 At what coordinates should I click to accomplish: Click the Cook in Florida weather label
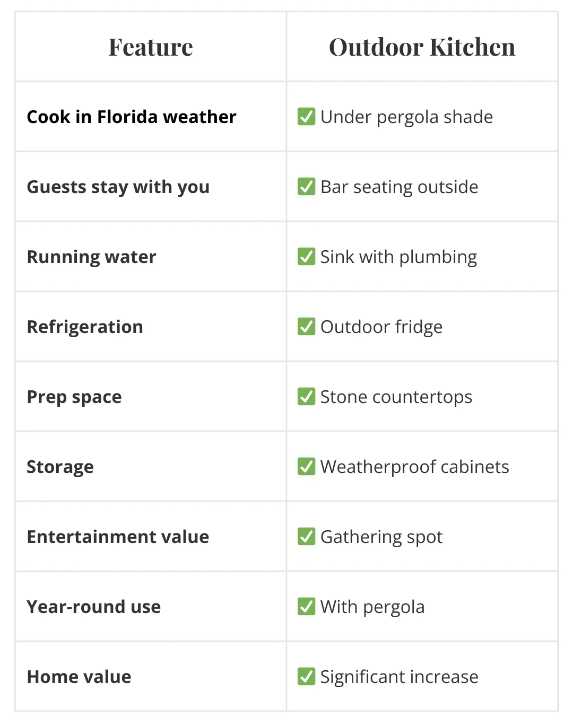click(x=132, y=117)
